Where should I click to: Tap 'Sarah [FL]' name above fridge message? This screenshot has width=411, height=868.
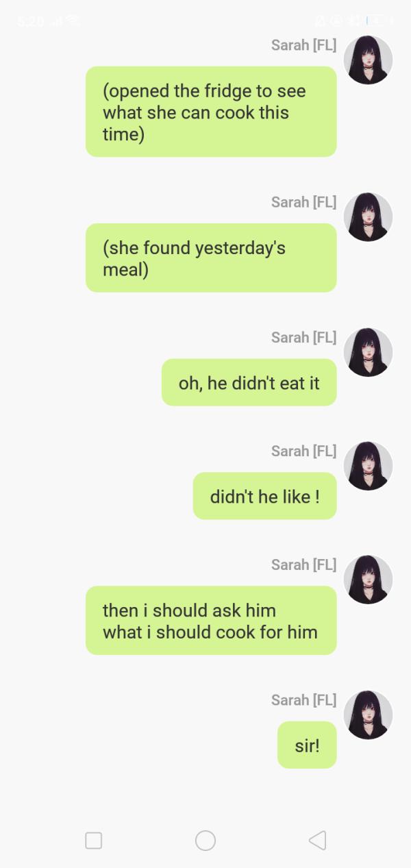[x=303, y=45]
